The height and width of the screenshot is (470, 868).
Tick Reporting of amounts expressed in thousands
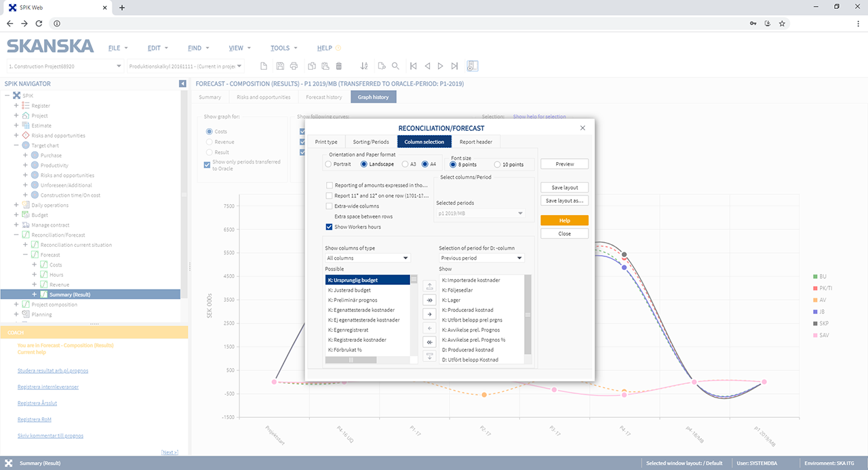pyautogui.click(x=330, y=185)
